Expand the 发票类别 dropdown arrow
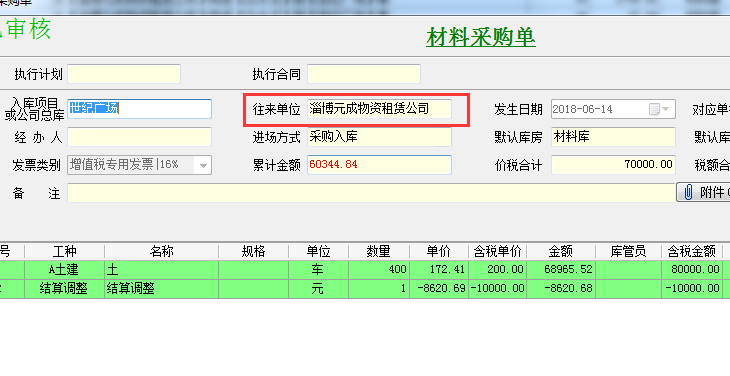 [x=203, y=165]
